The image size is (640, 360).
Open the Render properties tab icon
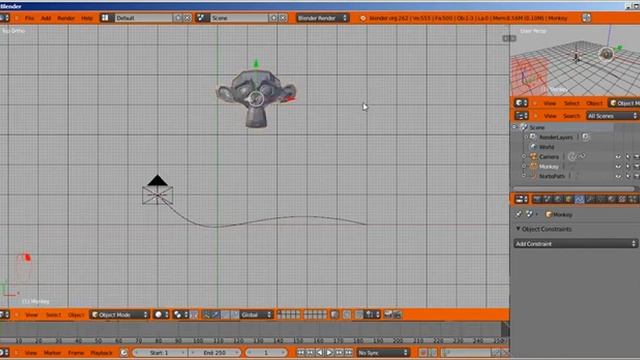[537, 199]
